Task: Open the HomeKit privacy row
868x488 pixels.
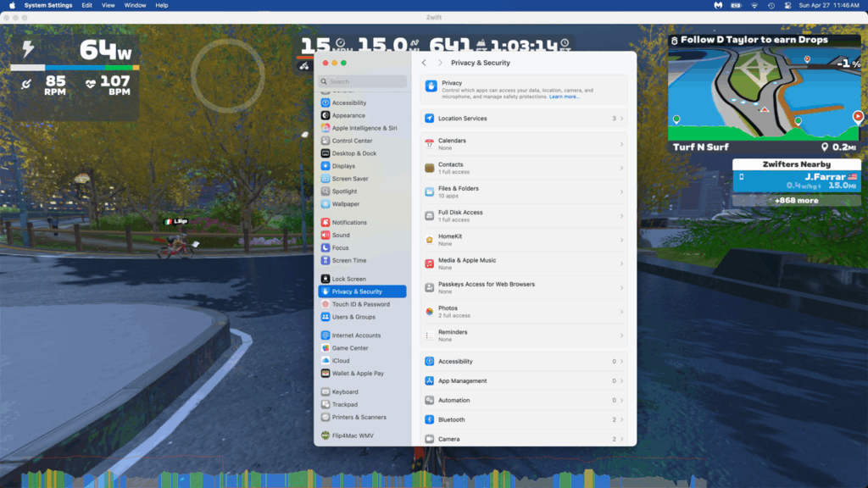Action: tap(524, 240)
